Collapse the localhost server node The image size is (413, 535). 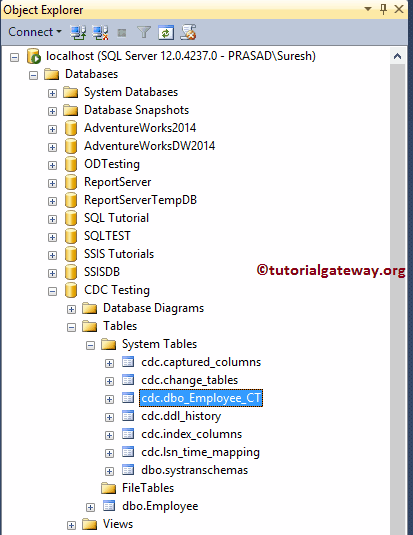[x=14, y=57]
